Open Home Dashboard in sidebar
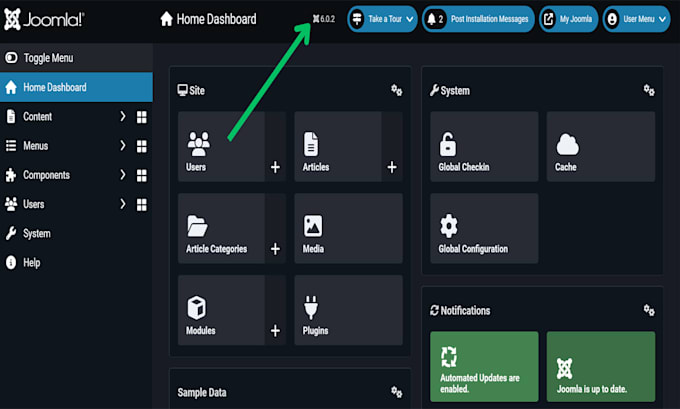The height and width of the screenshot is (409, 680). click(x=76, y=87)
